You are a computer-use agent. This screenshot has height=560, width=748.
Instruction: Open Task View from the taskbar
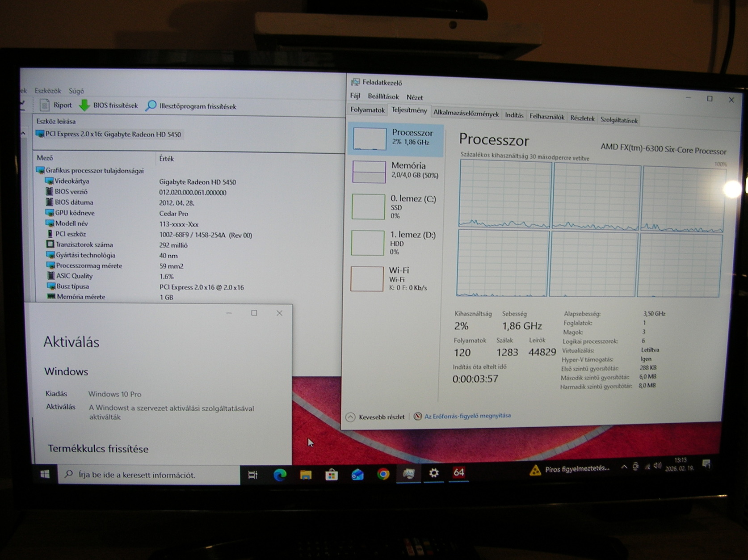point(253,475)
